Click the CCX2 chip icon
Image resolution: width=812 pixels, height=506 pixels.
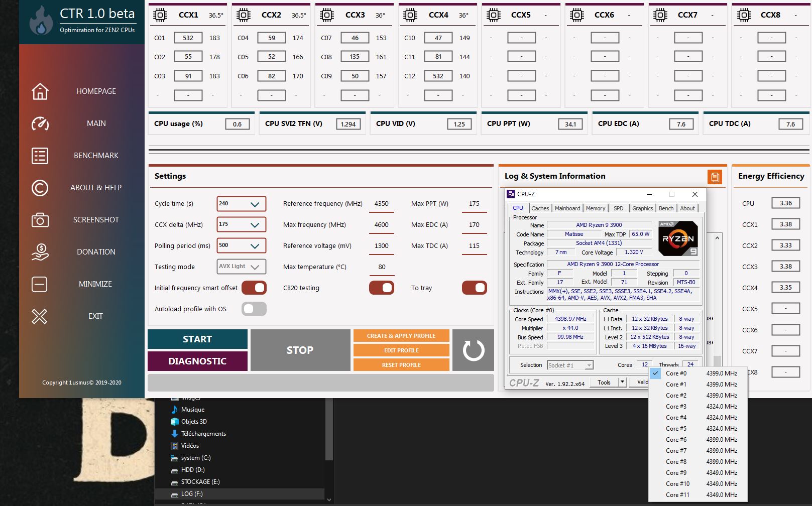coord(244,15)
